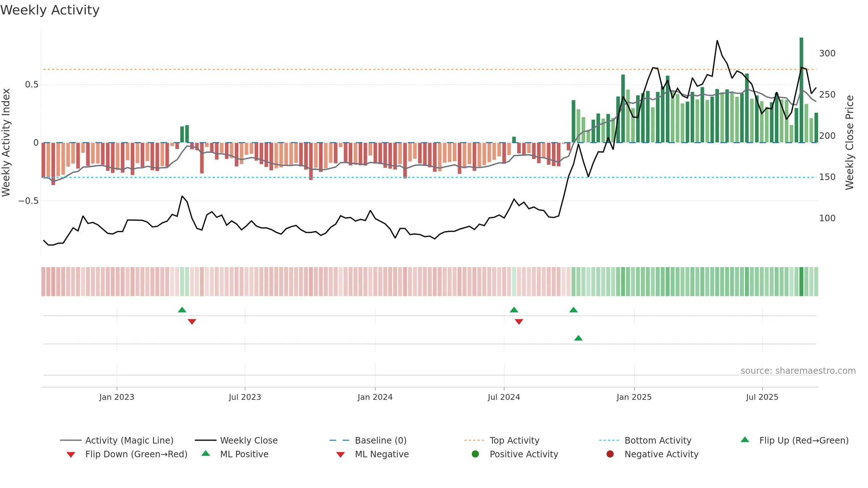868x488 pixels.
Task: Click the red flip-down marker in 2023
Action: tap(192, 322)
